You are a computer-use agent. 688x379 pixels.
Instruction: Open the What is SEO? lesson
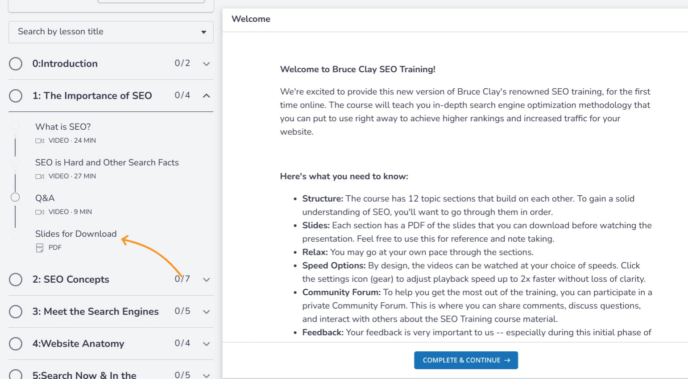coord(63,127)
